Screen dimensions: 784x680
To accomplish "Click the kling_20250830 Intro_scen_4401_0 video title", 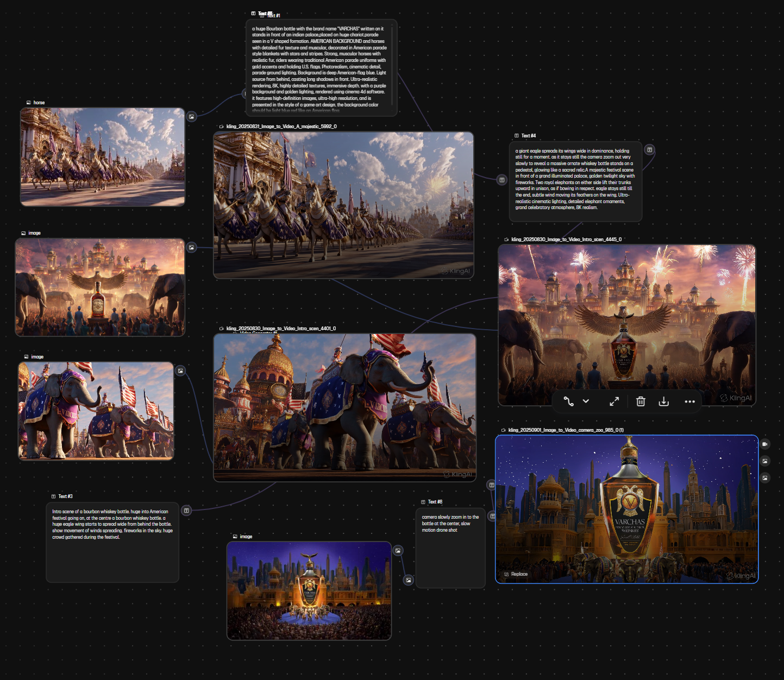I will [x=281, y=329].
